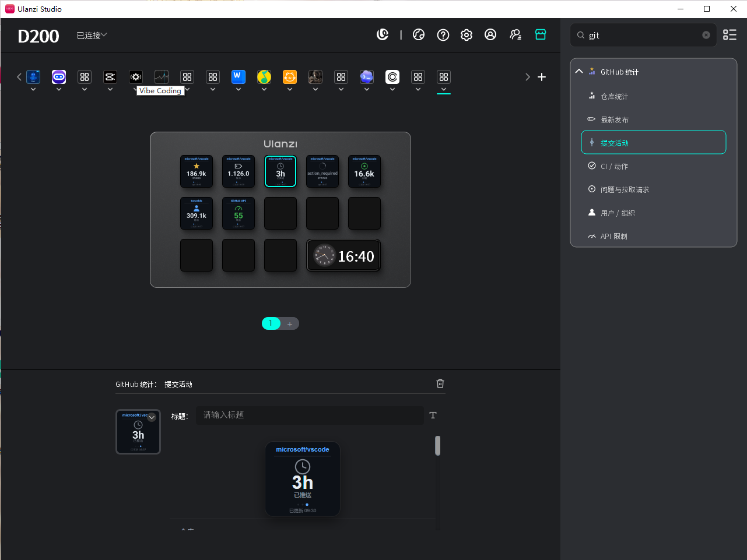Select the Vibe Coding gear profile icon

[x=136, y=77]
